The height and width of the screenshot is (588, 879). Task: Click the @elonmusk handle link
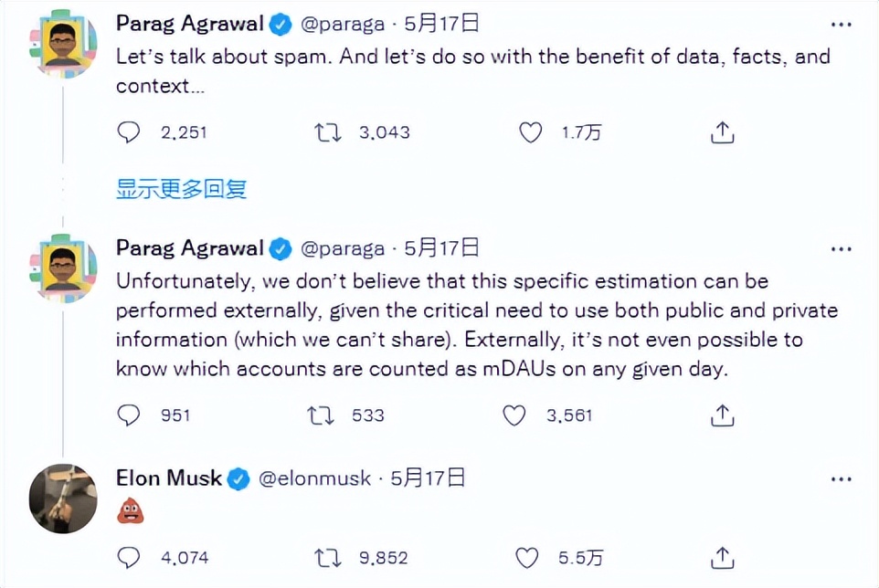316,478
